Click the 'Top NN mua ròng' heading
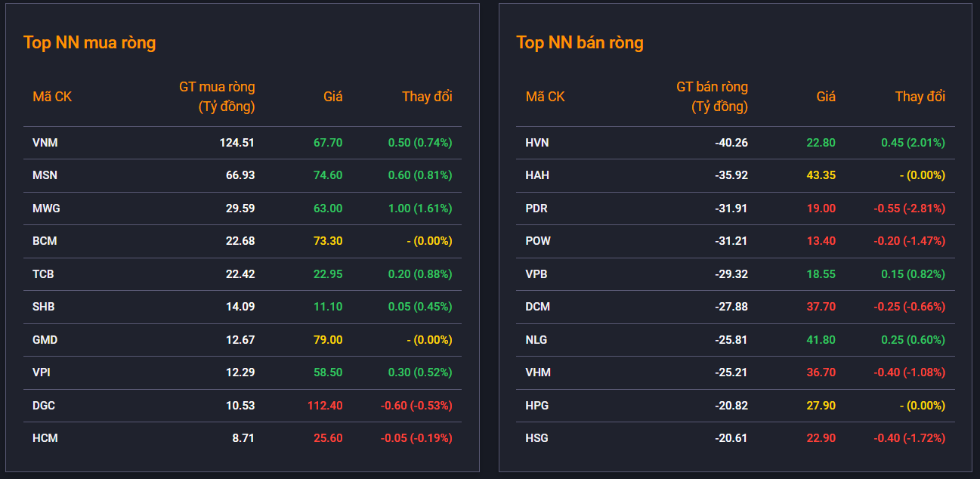This screenshot has height=479, width=980. coord(89,42)
